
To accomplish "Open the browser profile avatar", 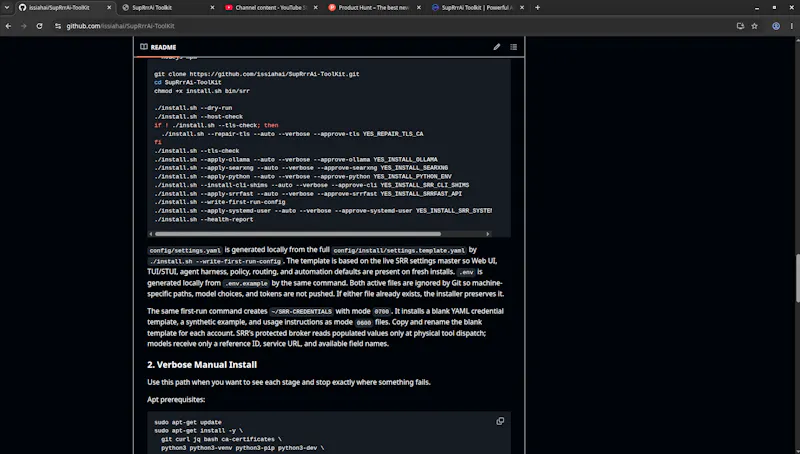I will (776, 26).
